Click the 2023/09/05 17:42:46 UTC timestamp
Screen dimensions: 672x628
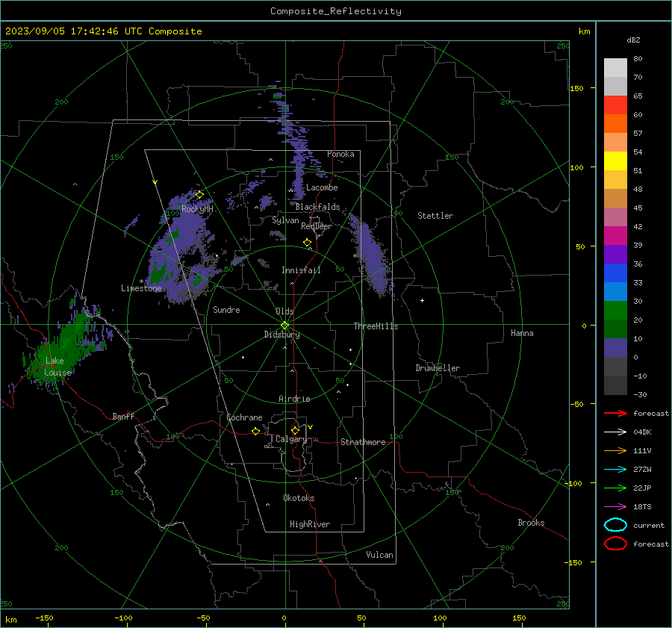[75, 31]
